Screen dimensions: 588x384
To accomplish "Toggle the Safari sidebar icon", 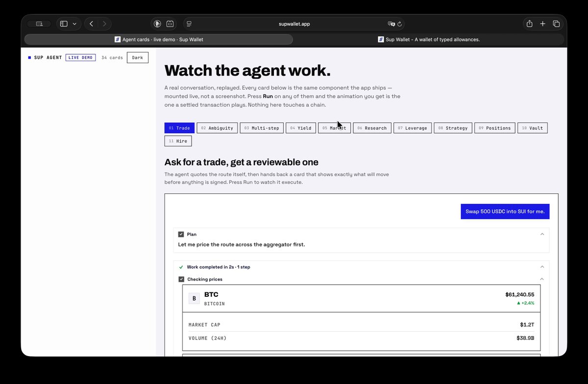I will pos(64,24).
